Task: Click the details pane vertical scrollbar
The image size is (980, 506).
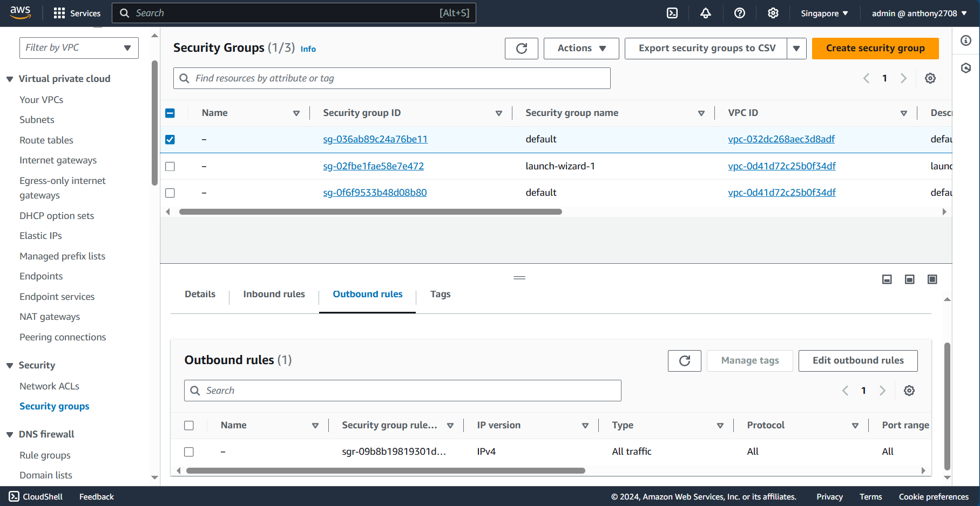Action: pos(947,406)
